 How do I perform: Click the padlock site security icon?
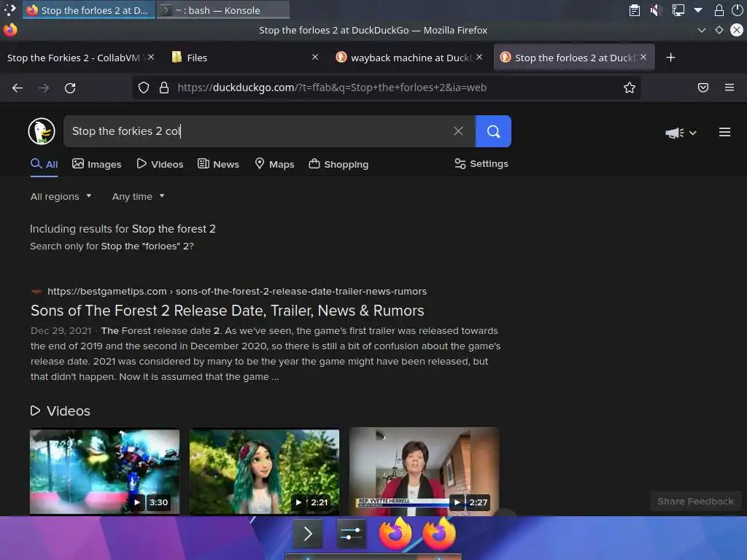[x=164, y=87]
